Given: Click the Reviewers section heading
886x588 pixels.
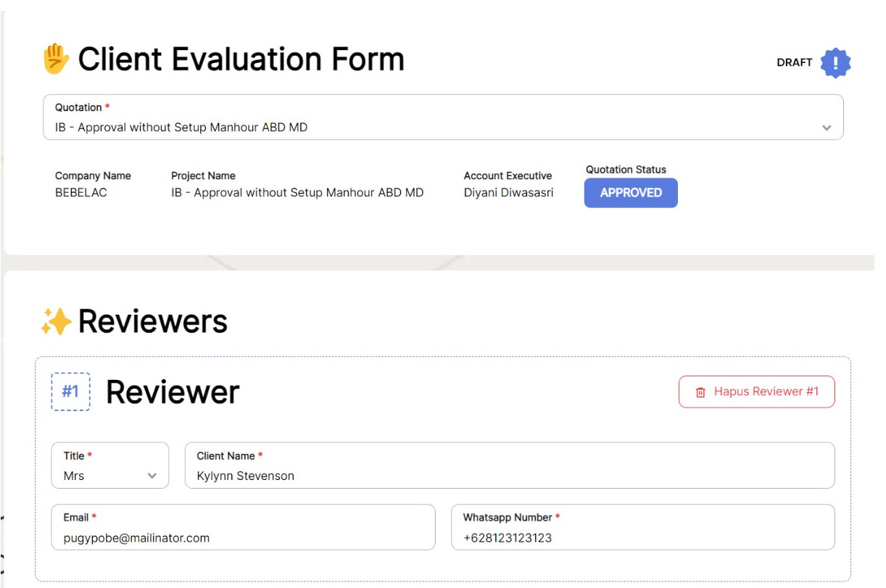Looking at the screenshot, I should [x=153, y=321].
